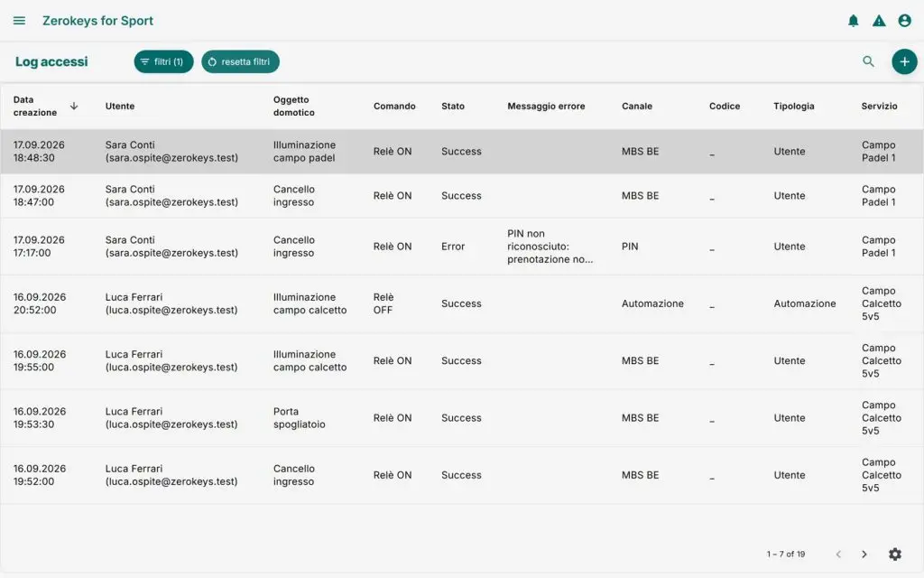Image resolution: width=924 pixels, height=578 pixels.
Task: Sort by Codice column header
Action: pos(725,107)
